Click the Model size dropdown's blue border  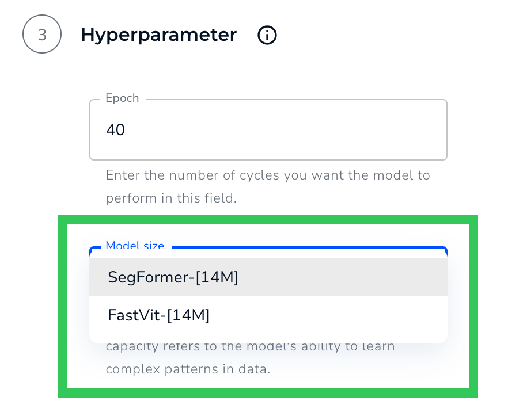coord(311,248)
